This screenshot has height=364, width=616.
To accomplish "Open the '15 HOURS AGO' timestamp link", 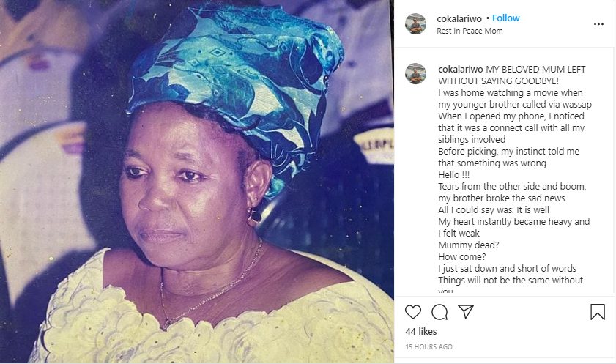I will (428, 346).
